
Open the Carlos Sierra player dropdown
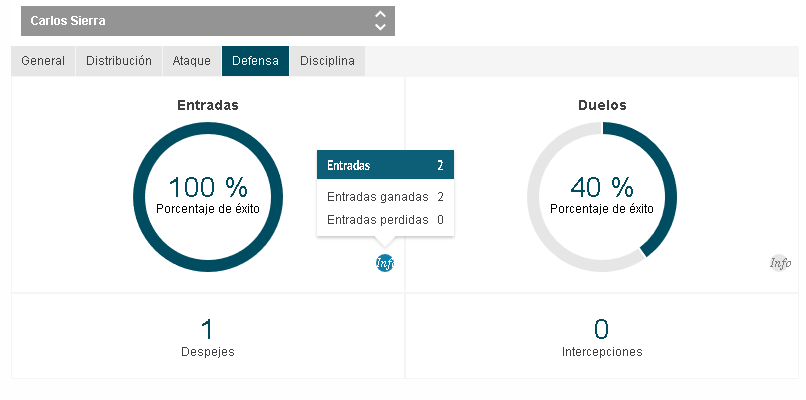[x=208, y=21]
